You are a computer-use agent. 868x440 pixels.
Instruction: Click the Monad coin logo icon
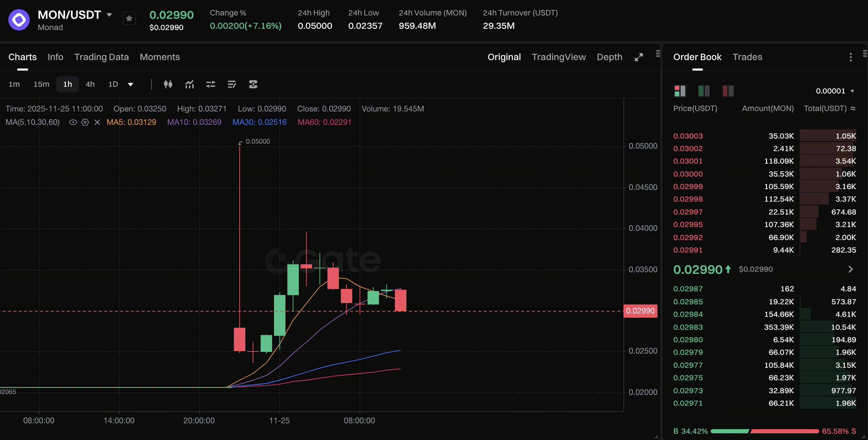pos(19,20)
